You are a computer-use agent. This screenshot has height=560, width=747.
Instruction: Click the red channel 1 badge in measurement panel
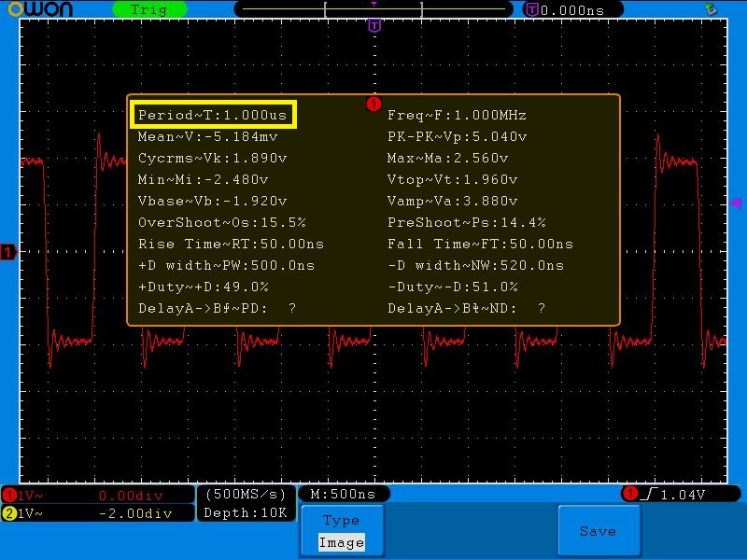374,104
